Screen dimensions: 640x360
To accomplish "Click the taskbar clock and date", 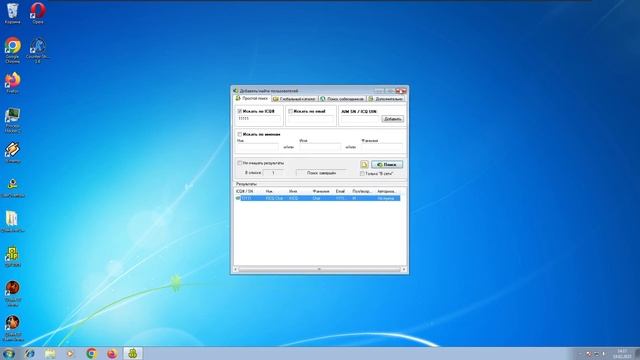I will [622, 353].
